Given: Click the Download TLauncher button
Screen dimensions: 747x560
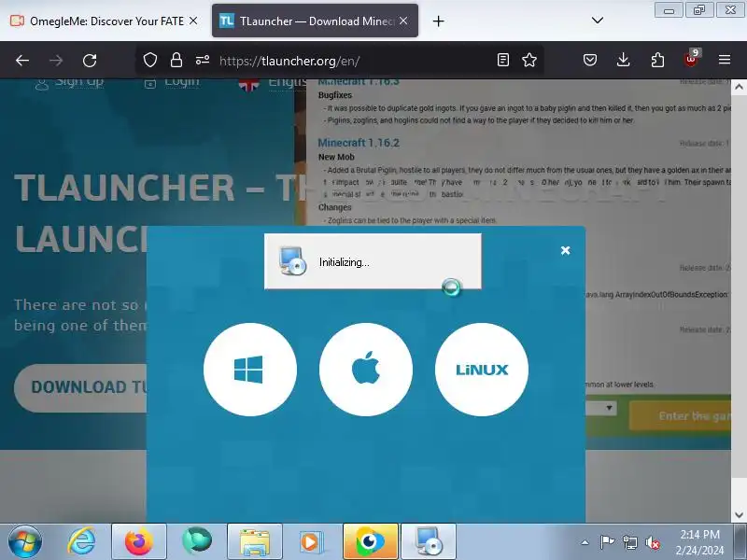Looking at the screenshot, I should 81,387.
